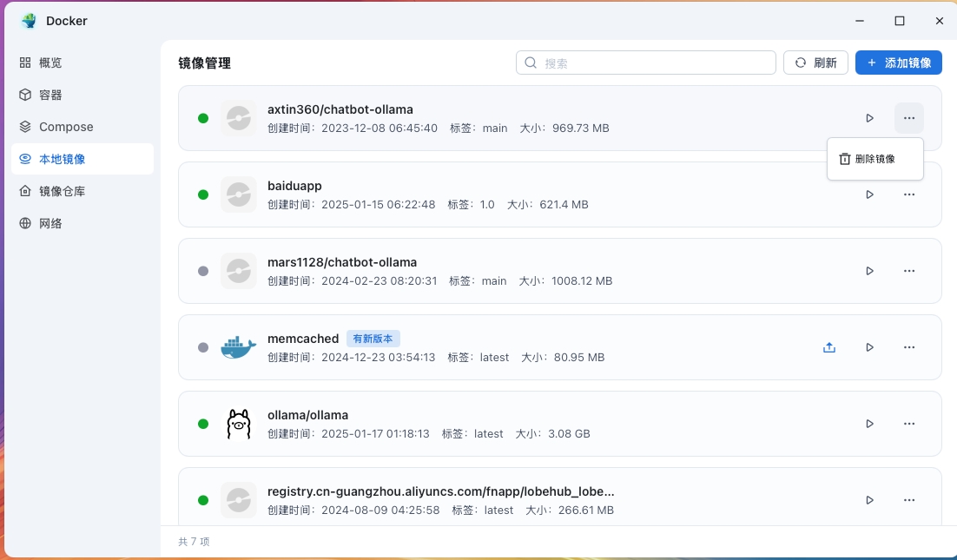This screenshot has width=957, height=560.
Task: Click the Docker app logo icon
Action: 28,21
